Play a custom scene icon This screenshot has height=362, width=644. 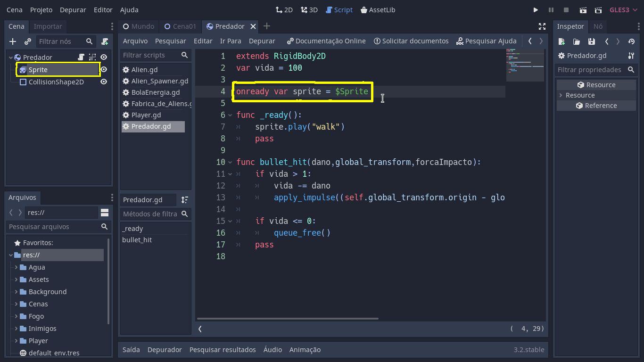598,10
